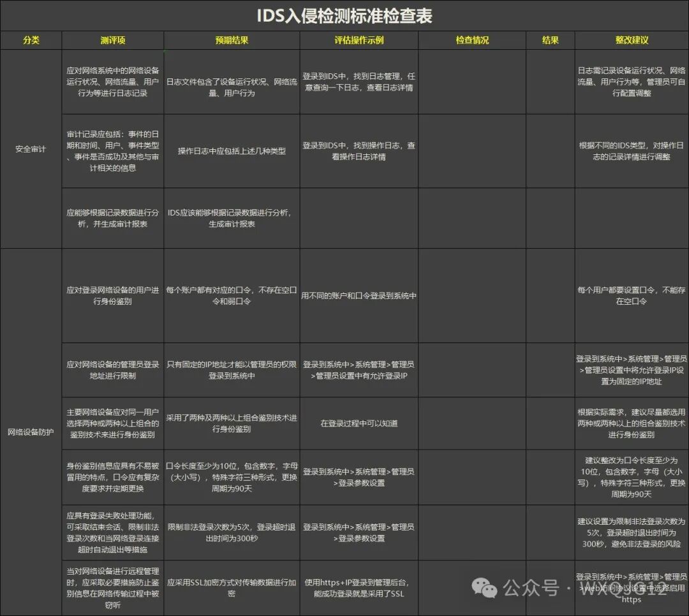Select the "评估操作示例" column header
689x616 pixels.
tap(359, 40)
